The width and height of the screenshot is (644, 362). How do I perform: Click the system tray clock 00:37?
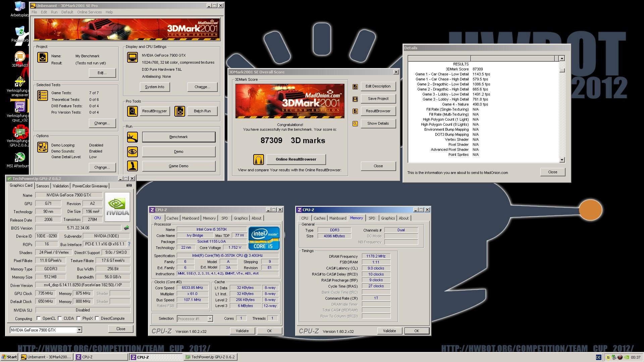pyautogui.click(x=635, y=357)
